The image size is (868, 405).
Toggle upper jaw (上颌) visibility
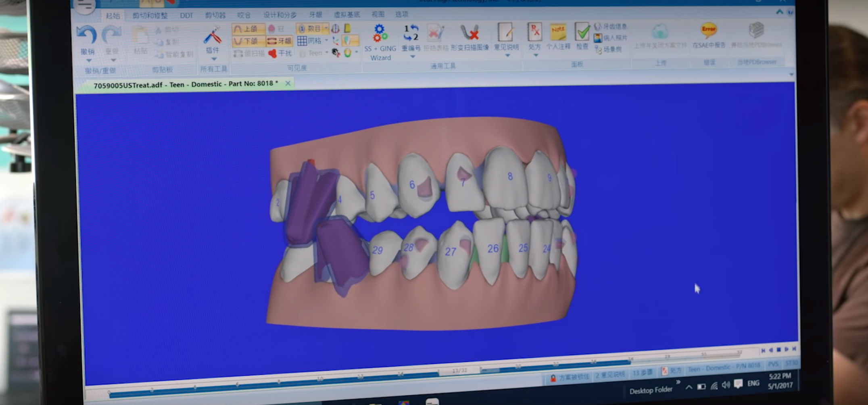(248, 29)
